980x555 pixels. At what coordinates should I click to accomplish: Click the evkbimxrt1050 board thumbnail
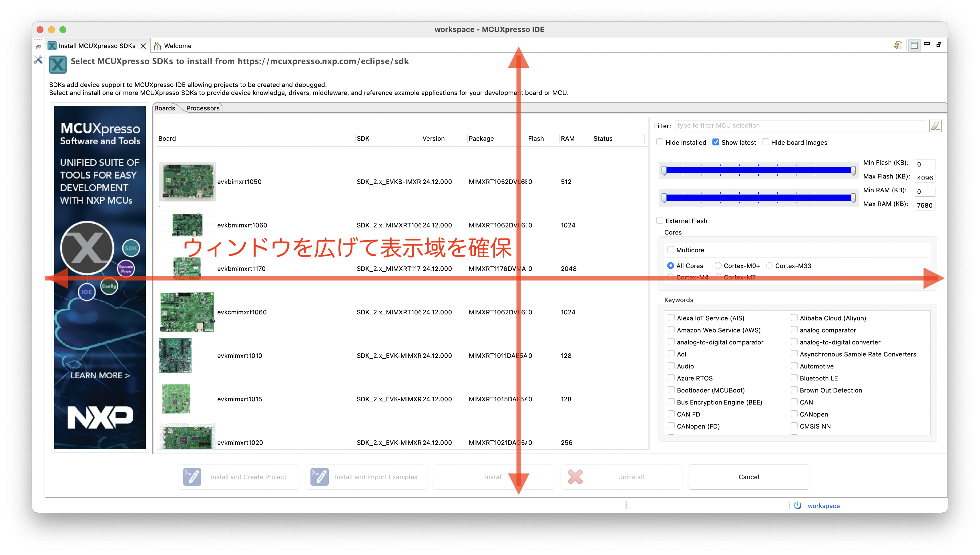187,181
